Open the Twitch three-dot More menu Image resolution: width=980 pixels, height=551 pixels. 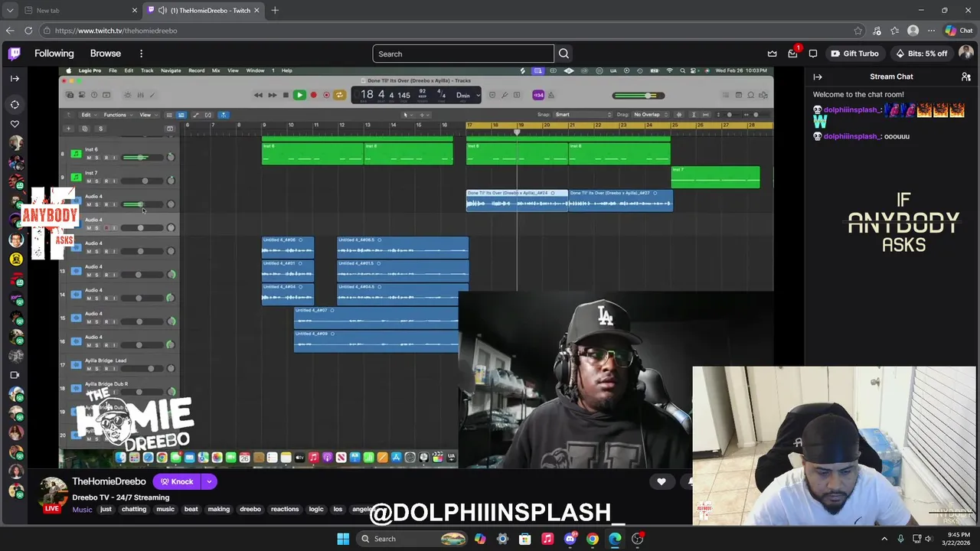[x=141, y=54]
